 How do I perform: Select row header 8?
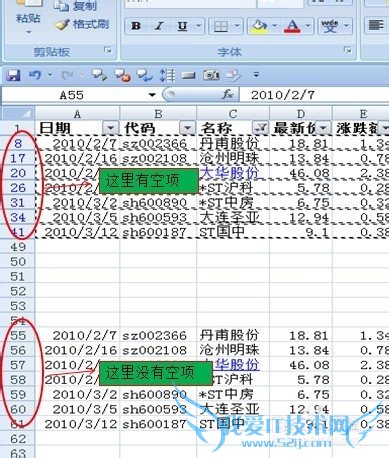(x=18, y=144)
